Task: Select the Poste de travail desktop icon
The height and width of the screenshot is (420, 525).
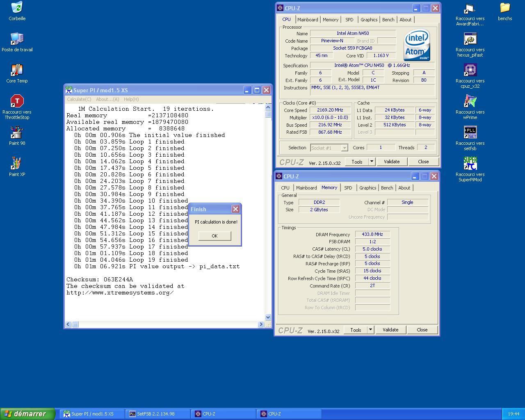Action: tap(17, 39)
